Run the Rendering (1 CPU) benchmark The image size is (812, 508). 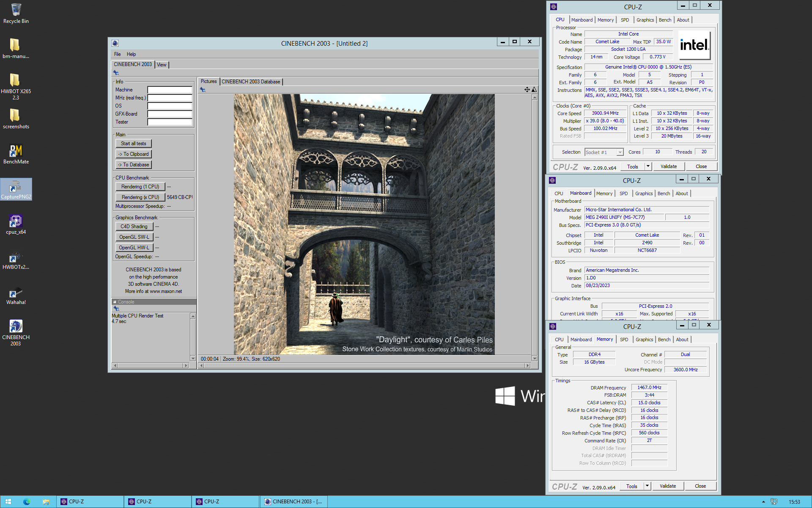click(140, 187)
